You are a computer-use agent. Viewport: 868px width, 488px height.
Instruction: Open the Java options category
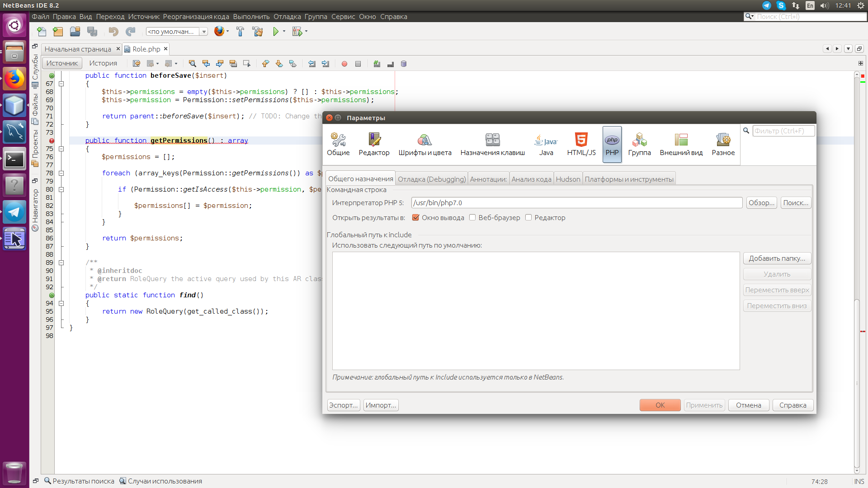(546, 145)
